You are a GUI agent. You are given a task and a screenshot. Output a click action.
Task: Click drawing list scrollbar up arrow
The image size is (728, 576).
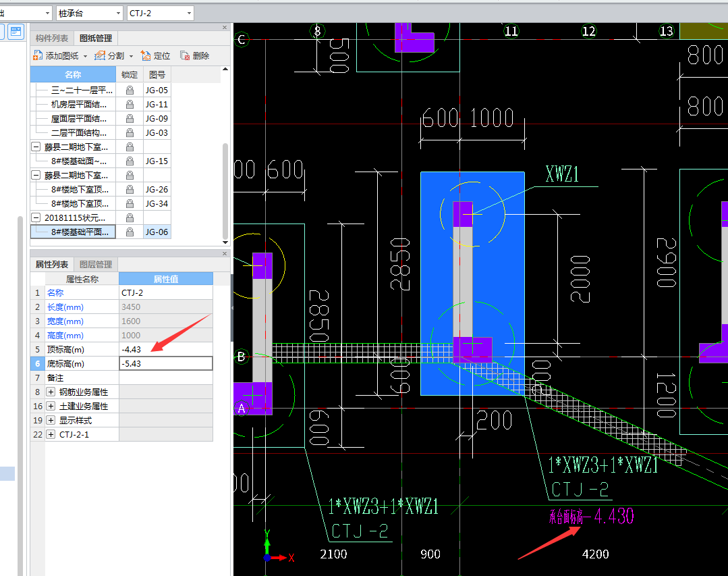tap(225, 69)
